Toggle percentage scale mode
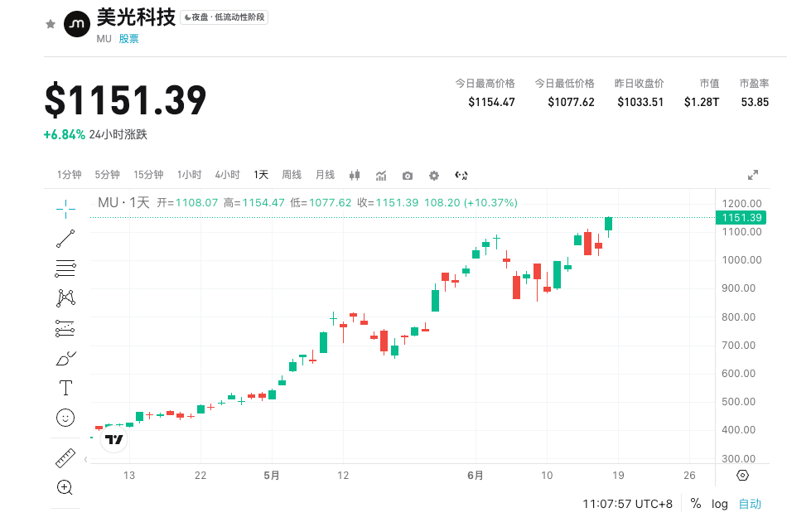The width and height of the screenshot is (787, 532). [x=696, y=503]
